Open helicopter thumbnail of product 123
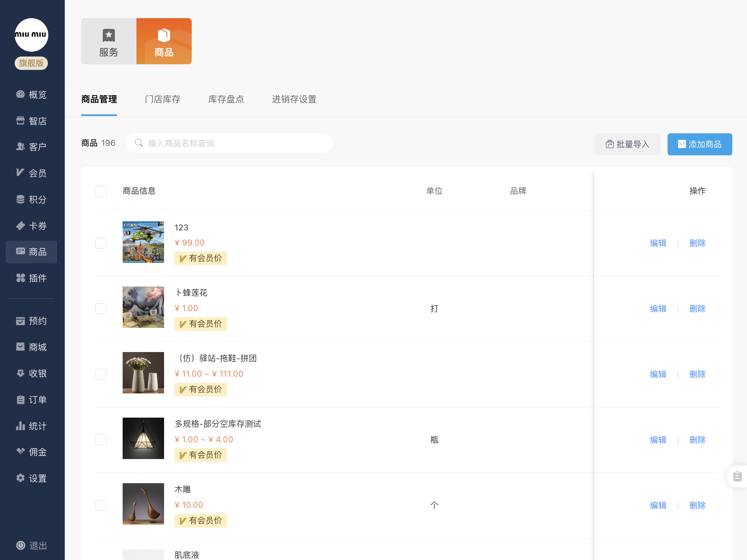Image resolution: width=747 pixels, height=560 pixels. coord(143,242)
